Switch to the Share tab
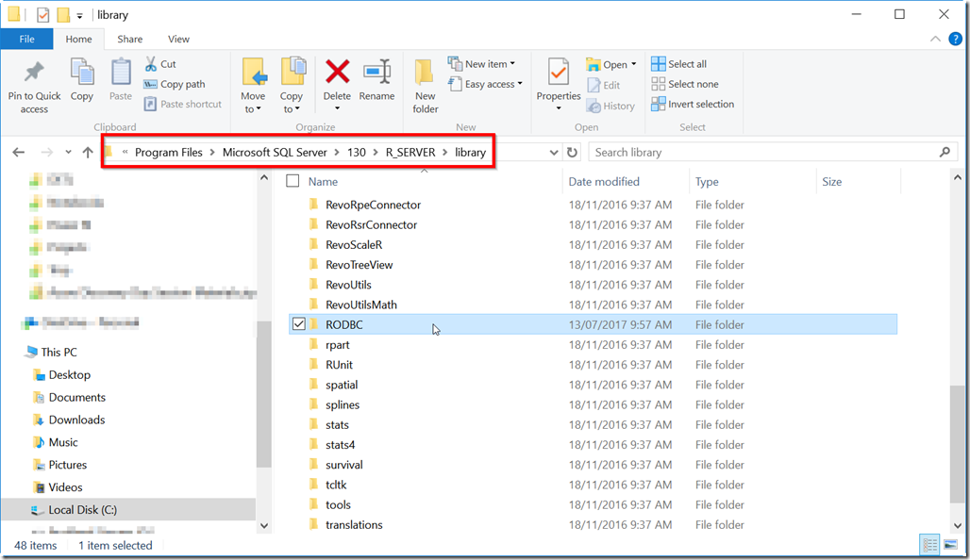The width and height of the screenshot is (970, 560). coord(130,39)
